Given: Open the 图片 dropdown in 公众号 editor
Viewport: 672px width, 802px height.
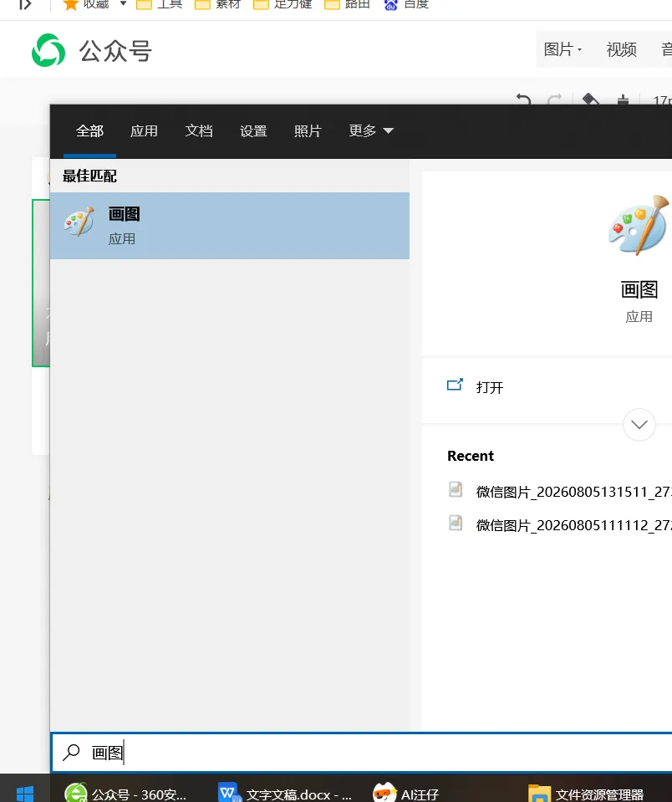Looking at the screenshot, I should 563,49.
